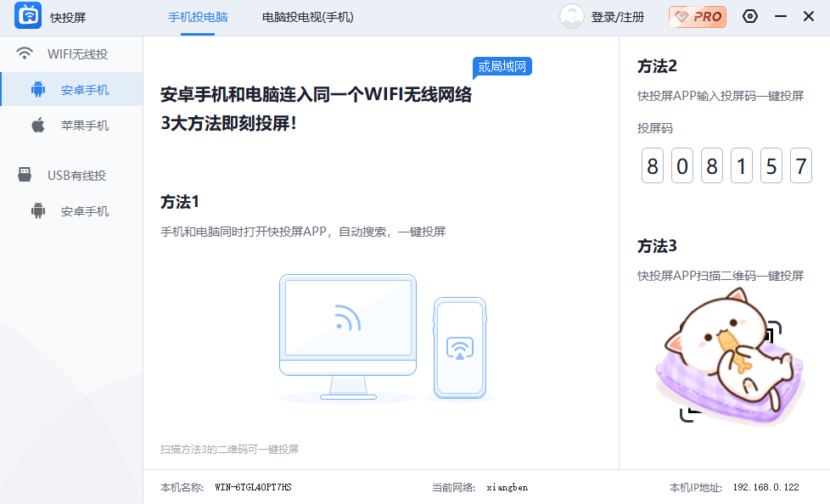
Task: Click the 或局域网 label badge
Action: 502,66
